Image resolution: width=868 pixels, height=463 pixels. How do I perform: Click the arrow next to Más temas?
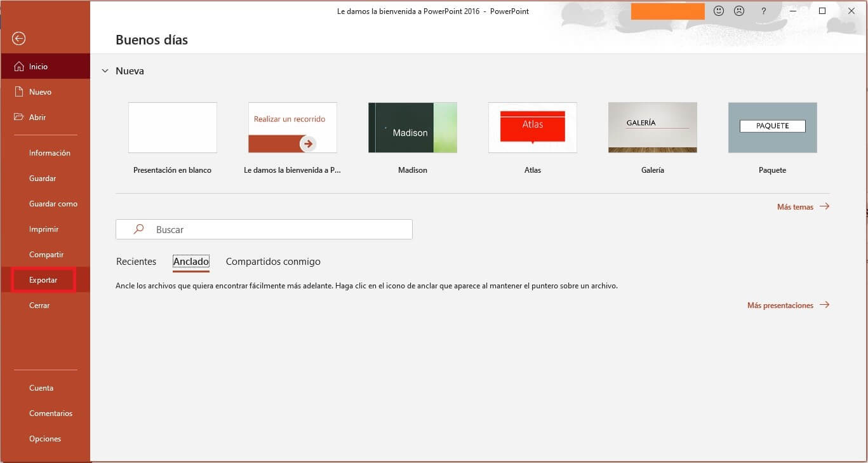(x=824, y=206)
